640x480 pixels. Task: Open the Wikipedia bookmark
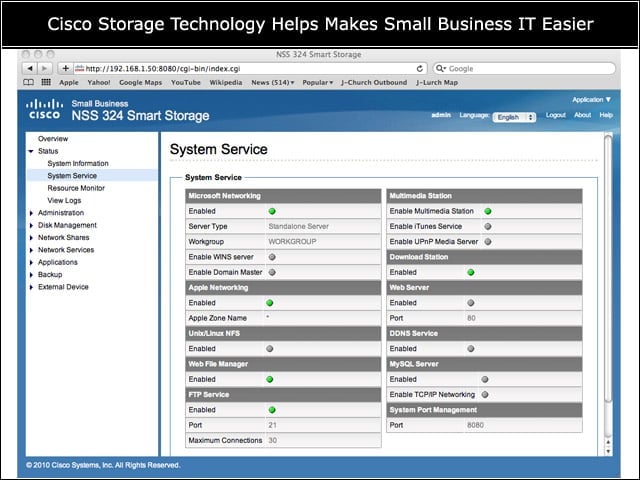[226, 82]
